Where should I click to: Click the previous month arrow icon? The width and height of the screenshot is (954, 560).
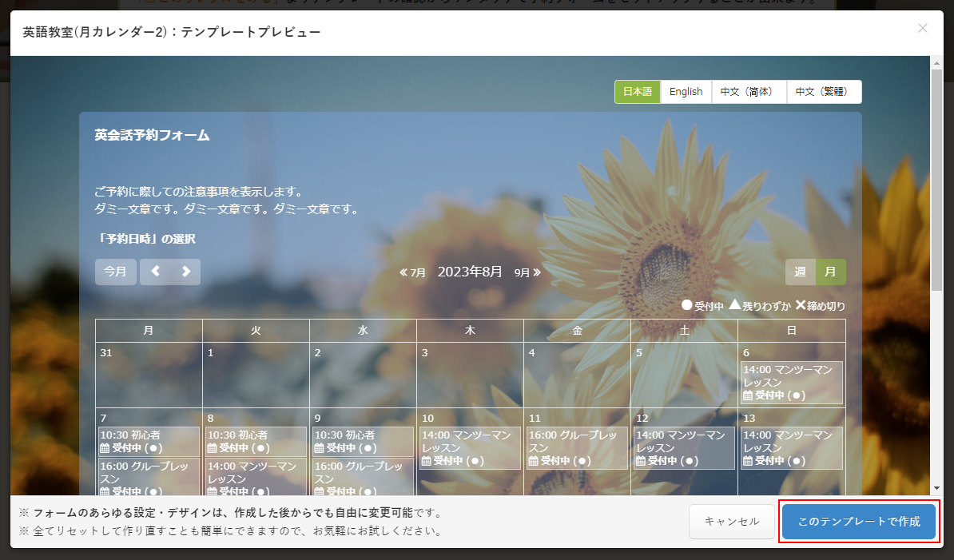[x=155, y=272]
